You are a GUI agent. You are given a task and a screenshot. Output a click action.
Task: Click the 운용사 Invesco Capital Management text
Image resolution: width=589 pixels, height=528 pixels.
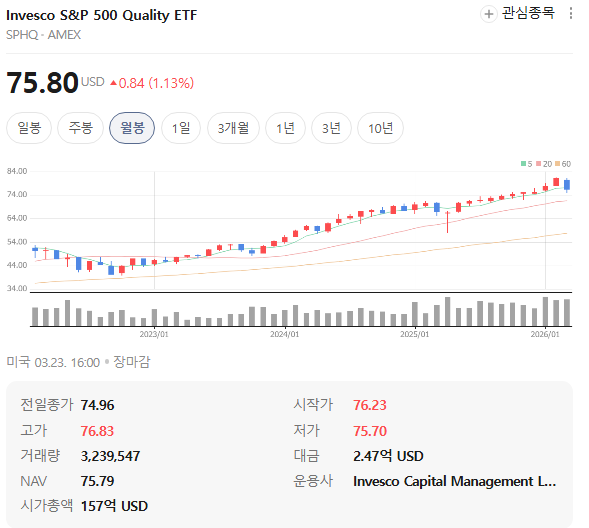(455, 481)
